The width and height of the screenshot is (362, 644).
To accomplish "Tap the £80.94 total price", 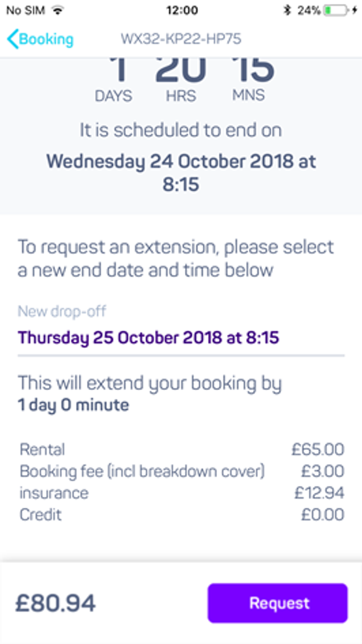I will tap(55, 603).
